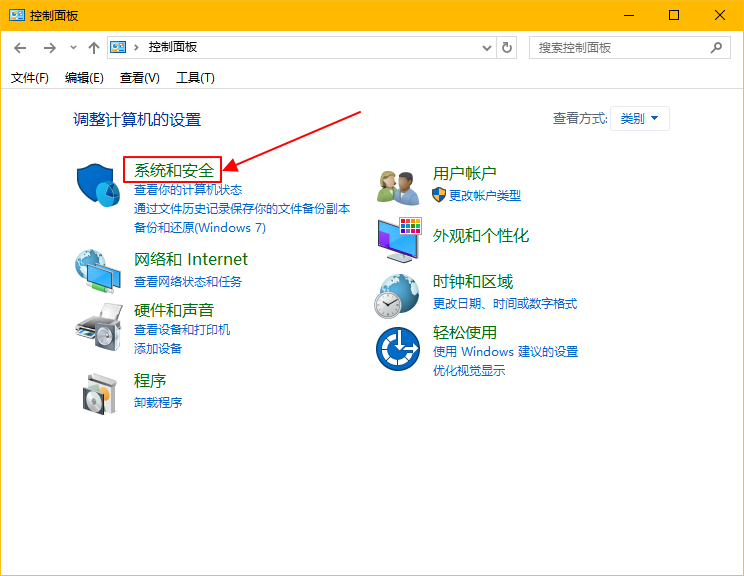Expand the address bar history dropdown
Image resolution: width=744 pixels, height=576 pixels.
pyautogui.click(x=487, y=47)
